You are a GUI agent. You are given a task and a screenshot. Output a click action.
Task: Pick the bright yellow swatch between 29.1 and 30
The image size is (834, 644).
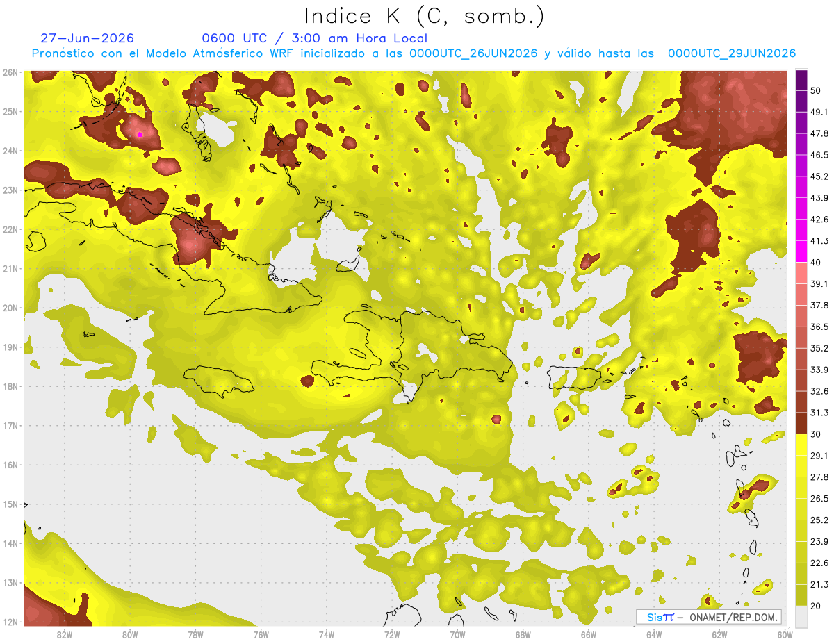(801, 445)
